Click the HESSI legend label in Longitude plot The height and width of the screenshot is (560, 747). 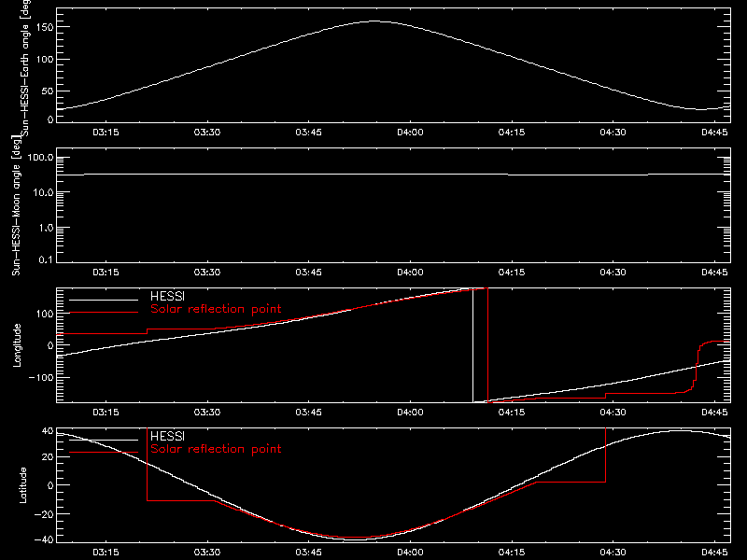pyautogui.click(x=167, y=296)
